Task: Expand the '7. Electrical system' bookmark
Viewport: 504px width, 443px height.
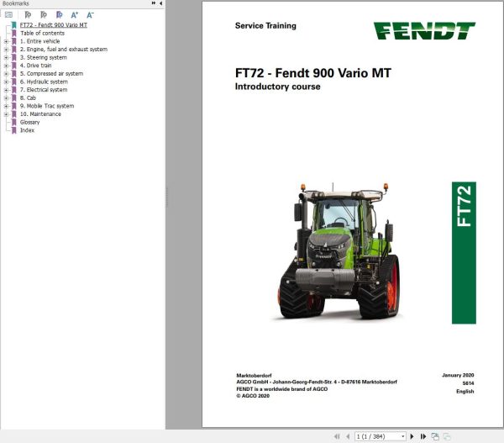Action: point(6,90)
